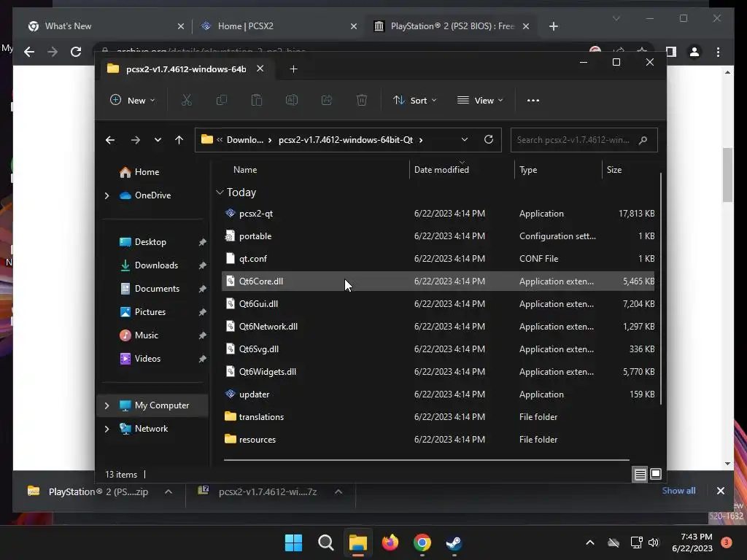Switch to details view icon in status bar
This screenshot has width=747, height=560.
pyautogui.click(x=640, y=474)
